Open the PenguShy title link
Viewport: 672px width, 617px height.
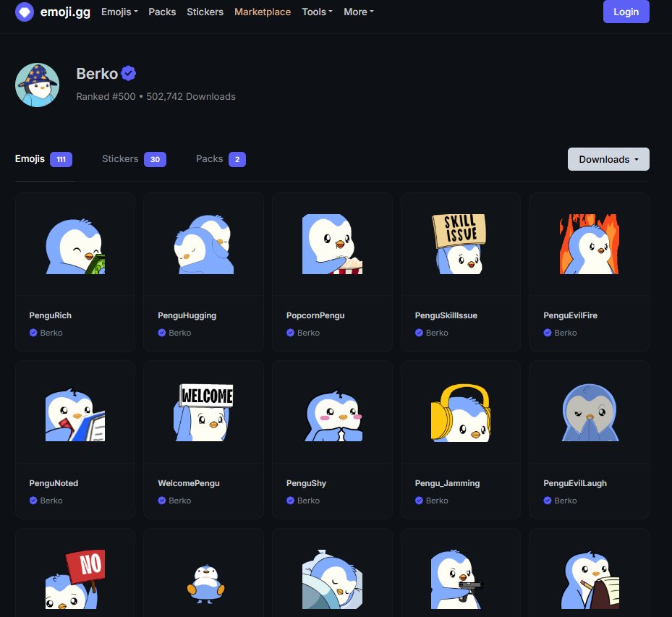306,483
